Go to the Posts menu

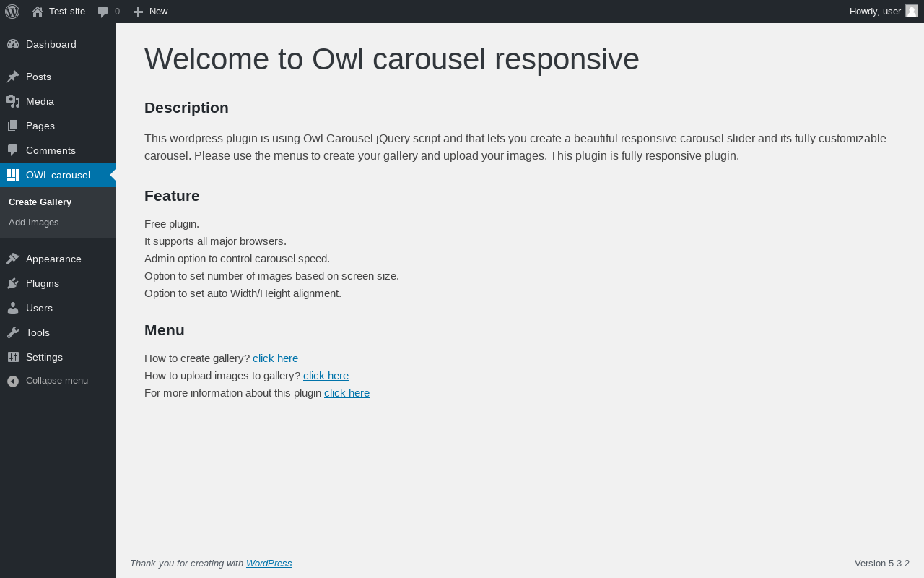point(38,77)
